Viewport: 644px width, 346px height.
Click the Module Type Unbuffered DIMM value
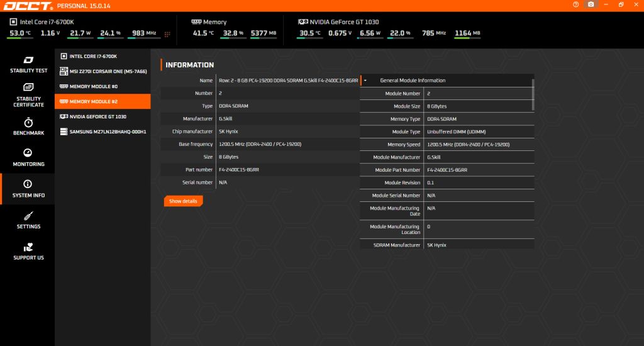click(457, 132)
